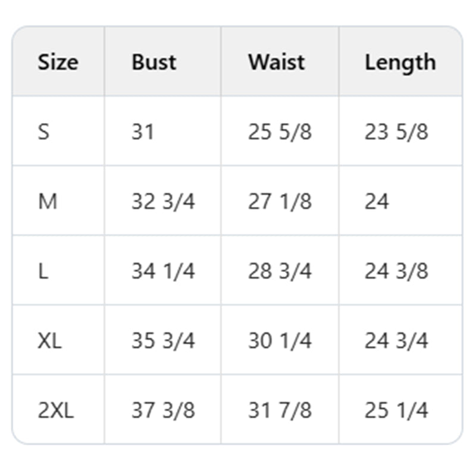Click length value 24 3/8

[x=396, y=271]
